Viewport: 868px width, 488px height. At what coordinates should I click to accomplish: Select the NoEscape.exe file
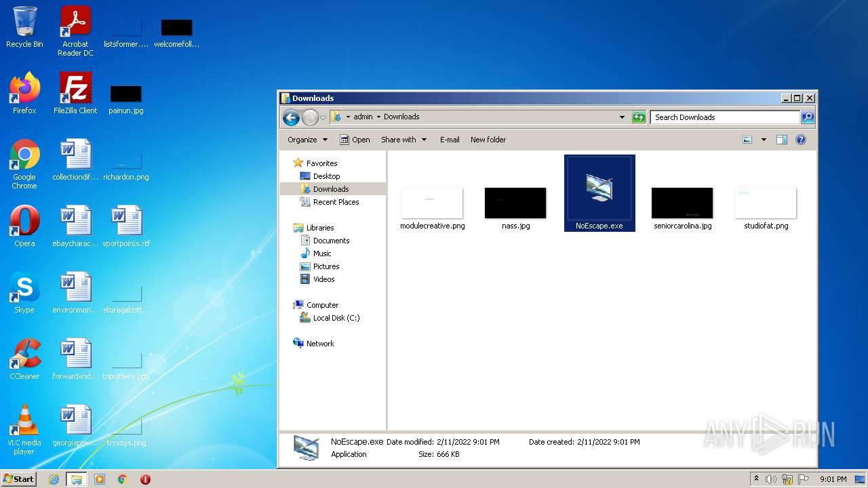point(599,193)
